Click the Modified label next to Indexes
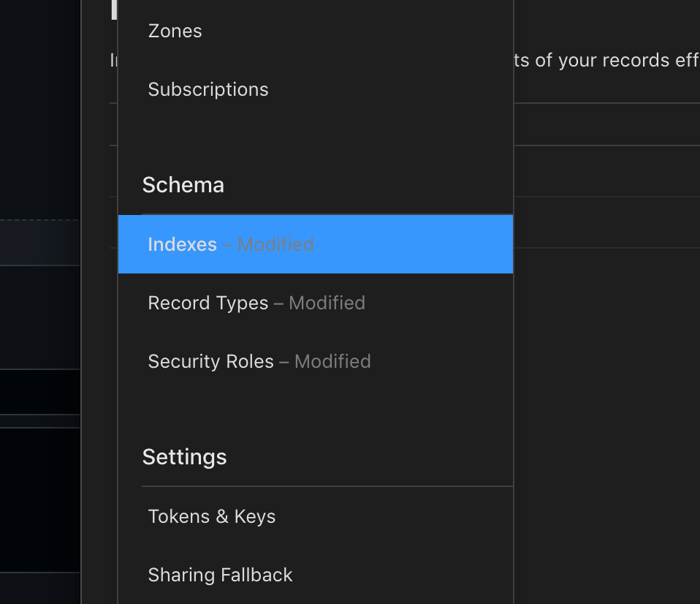This screenshot has width=700, height=604. click(275, 244)
